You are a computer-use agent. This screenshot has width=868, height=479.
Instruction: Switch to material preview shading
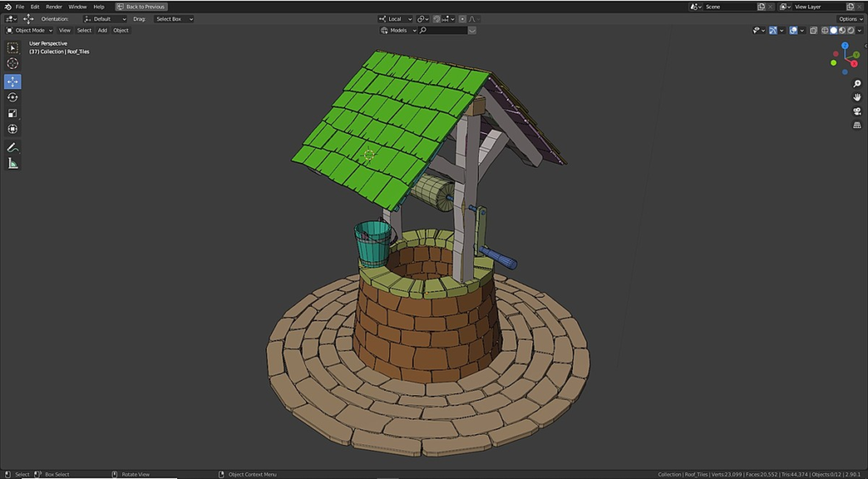[842, 31]
